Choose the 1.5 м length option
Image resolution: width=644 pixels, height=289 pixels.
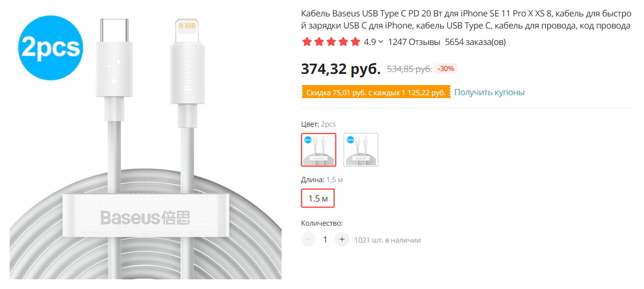coord(318,199)
